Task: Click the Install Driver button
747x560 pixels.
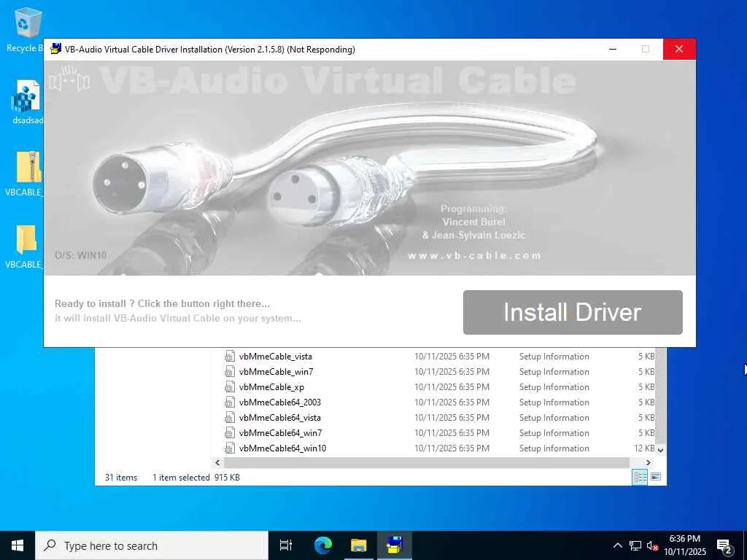Action: [573, 312]
